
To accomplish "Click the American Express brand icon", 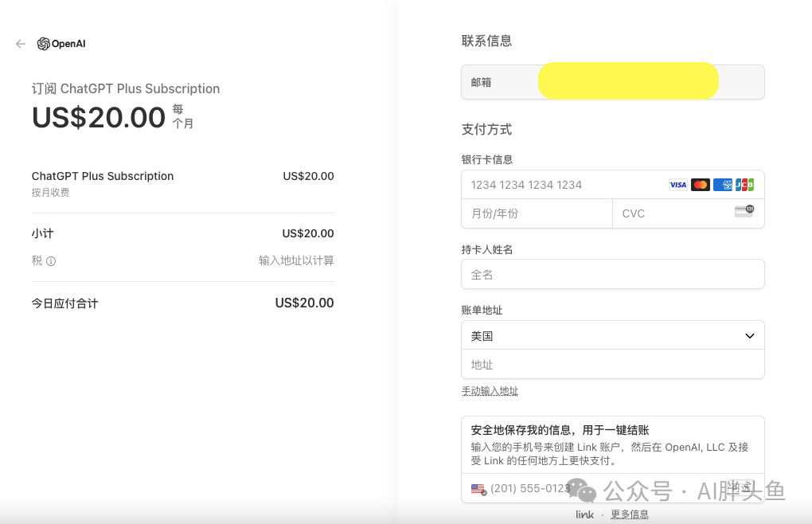I will coord(722,185).
